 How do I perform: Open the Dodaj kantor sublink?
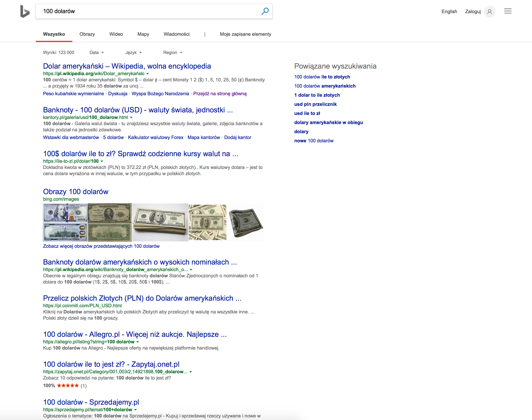click(x=238, y=137)
